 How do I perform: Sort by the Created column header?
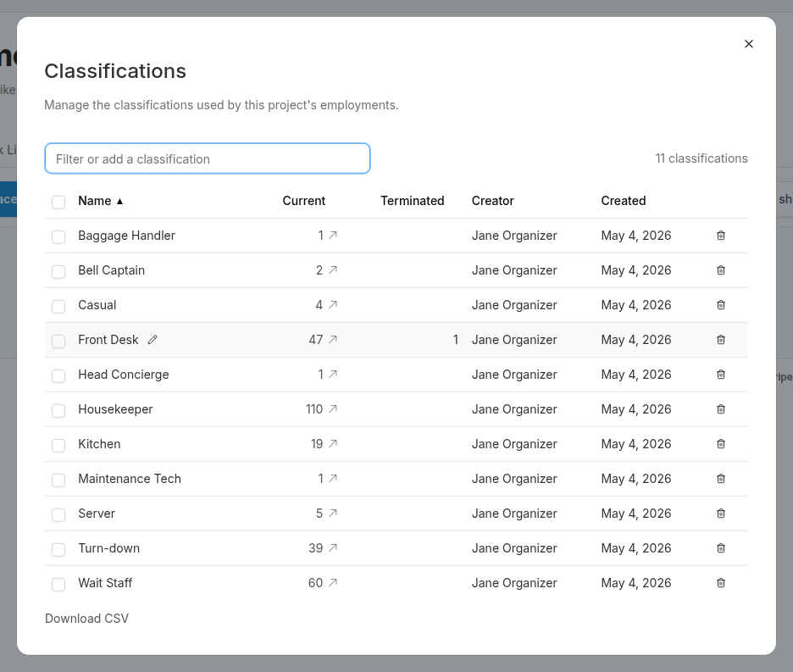point(623,201)
